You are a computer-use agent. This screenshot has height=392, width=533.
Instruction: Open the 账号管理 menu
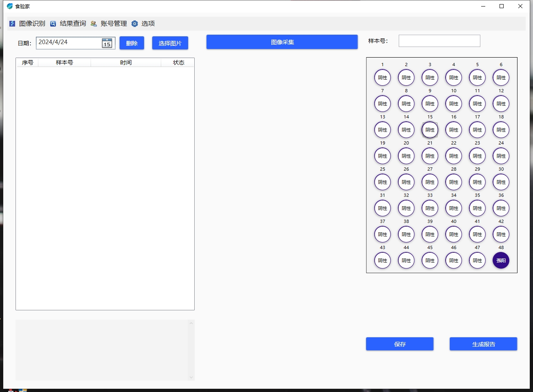113,24
